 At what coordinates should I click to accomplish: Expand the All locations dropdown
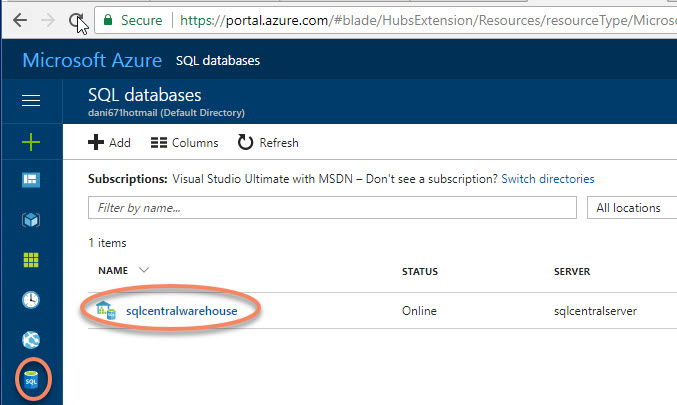point(630,208)
